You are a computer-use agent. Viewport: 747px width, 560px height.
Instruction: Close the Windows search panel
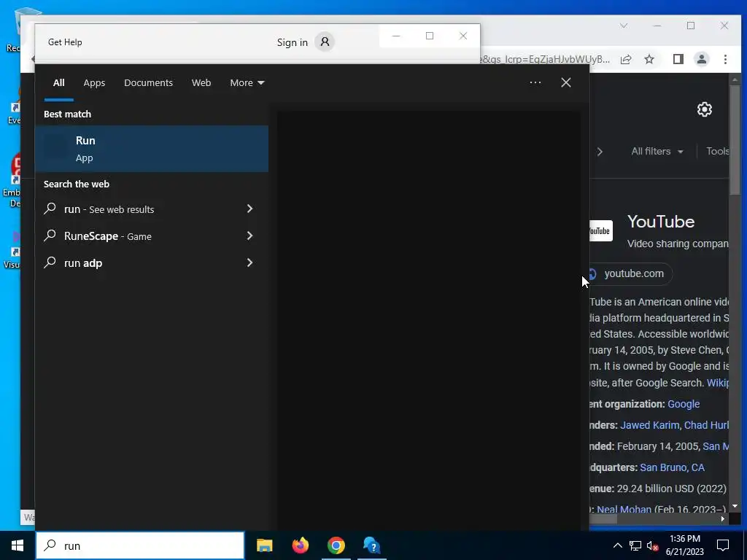tap(566, 82)
